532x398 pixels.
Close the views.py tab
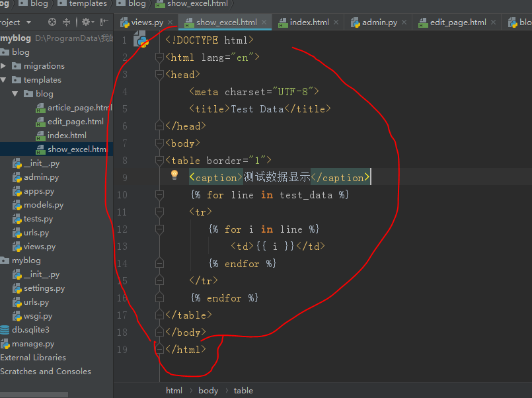(x=171, y=22)
